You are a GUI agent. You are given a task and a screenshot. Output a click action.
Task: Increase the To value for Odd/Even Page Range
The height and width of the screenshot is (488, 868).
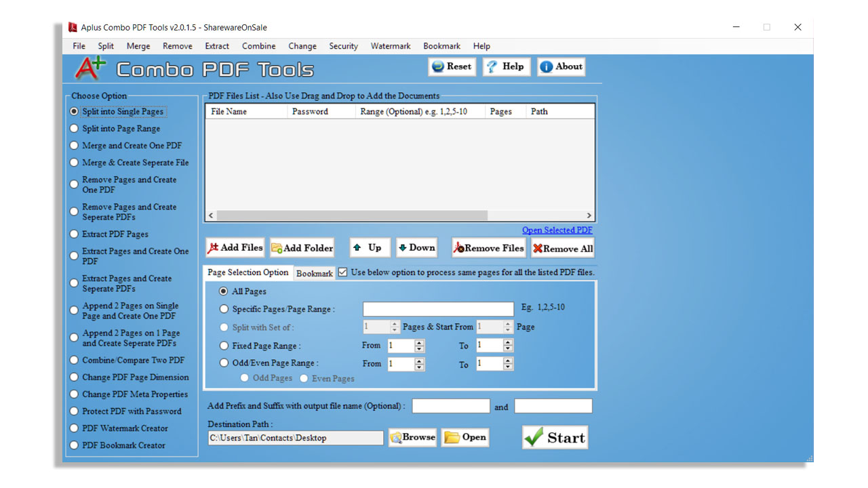(507, 361)
